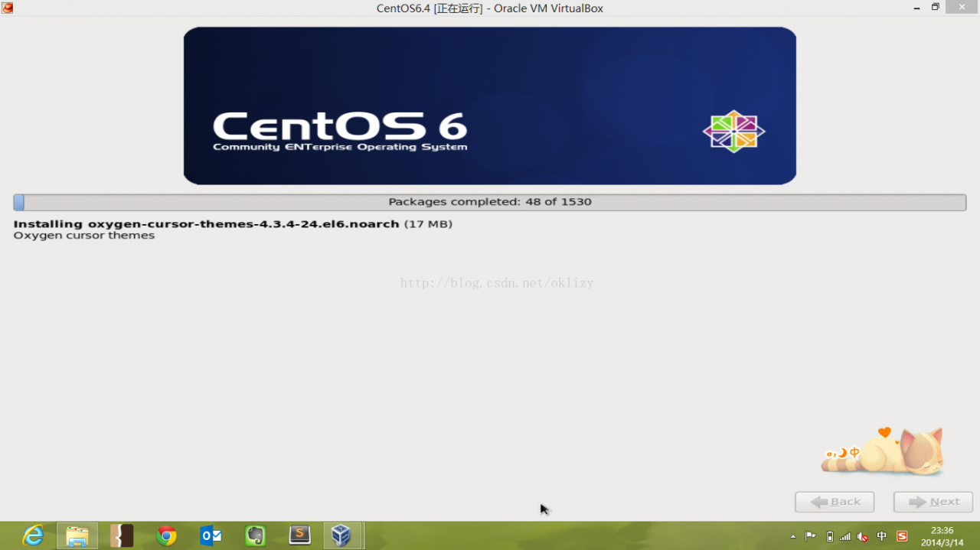Image resolution: width=980 pixels, height=550 pixels.
Task: Toggle the Chinese input mode indicator
Action: (882, 536)
